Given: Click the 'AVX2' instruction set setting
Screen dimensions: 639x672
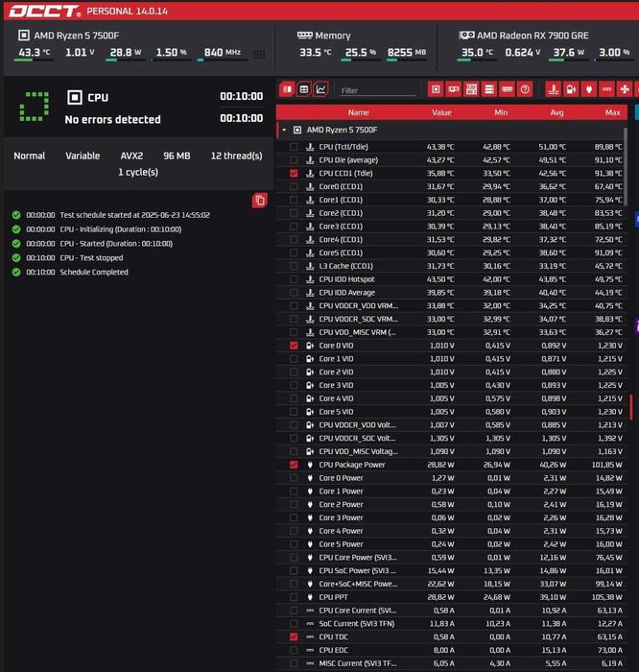Looking at the screenshot, I should point(131,156).
